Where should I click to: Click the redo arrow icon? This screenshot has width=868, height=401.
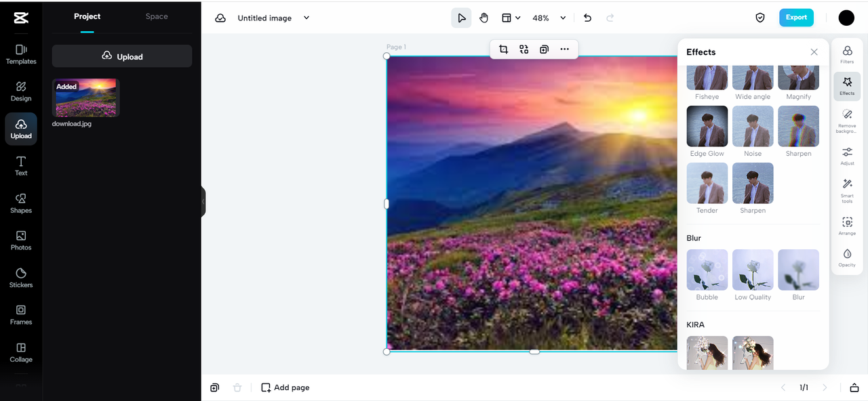point(610,18)
